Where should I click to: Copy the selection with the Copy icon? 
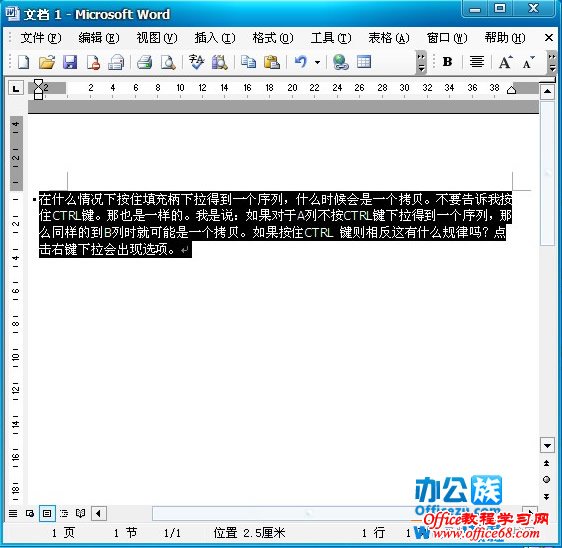coord(248,62)
